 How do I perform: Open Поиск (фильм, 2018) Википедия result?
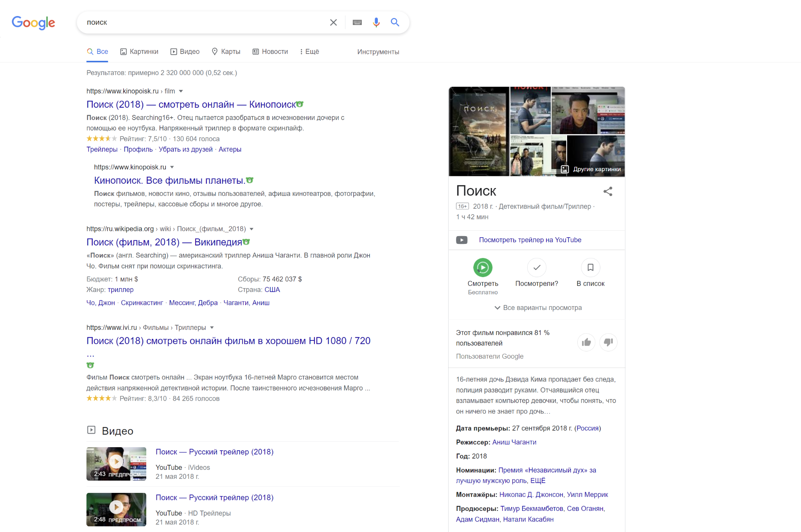164,242
